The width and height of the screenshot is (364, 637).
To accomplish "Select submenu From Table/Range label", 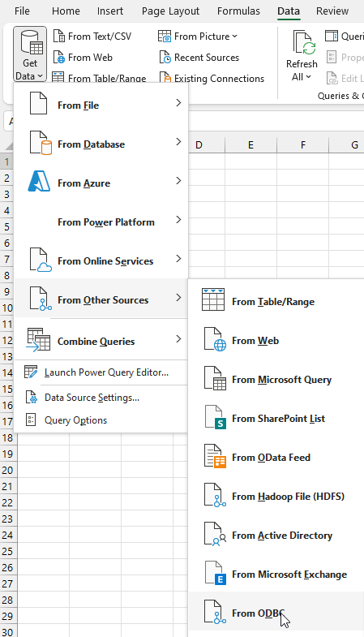I will (x=273, y=302).
